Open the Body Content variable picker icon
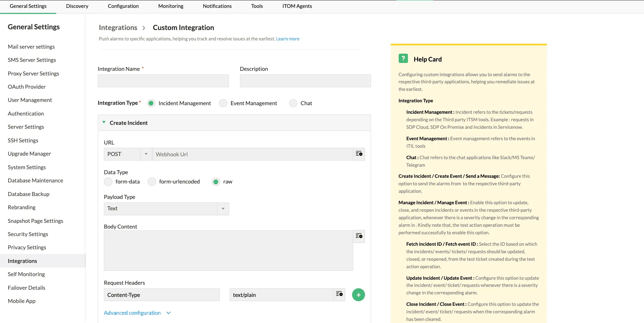This screenshot has height=323, width=644. tap(359, 236)
